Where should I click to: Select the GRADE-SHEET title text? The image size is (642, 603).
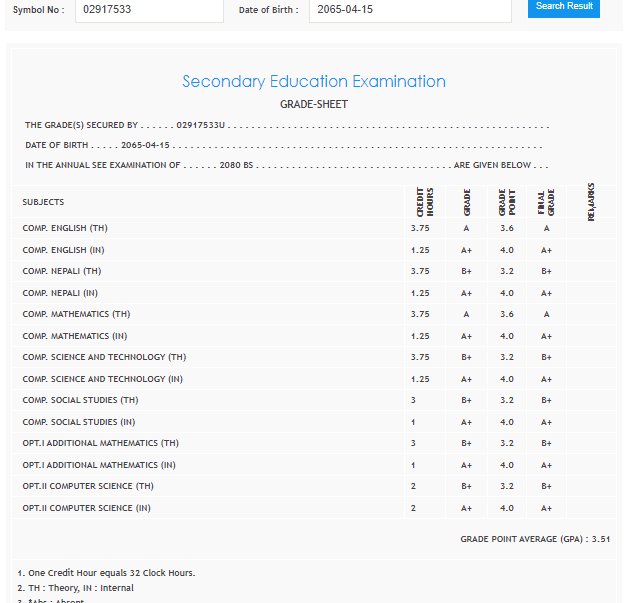(314, 104)
